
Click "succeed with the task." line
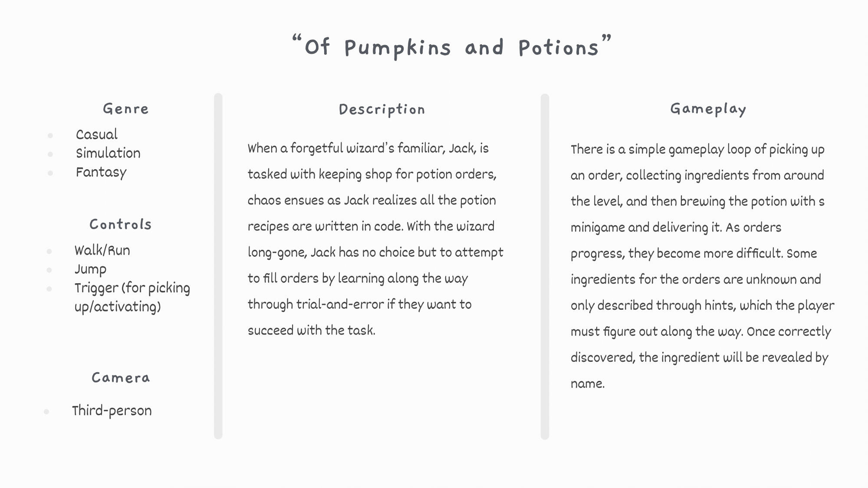312,331
